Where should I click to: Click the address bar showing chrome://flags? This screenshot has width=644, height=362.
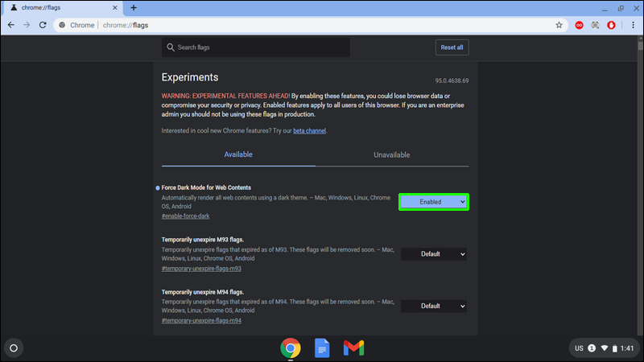[310, 25]
